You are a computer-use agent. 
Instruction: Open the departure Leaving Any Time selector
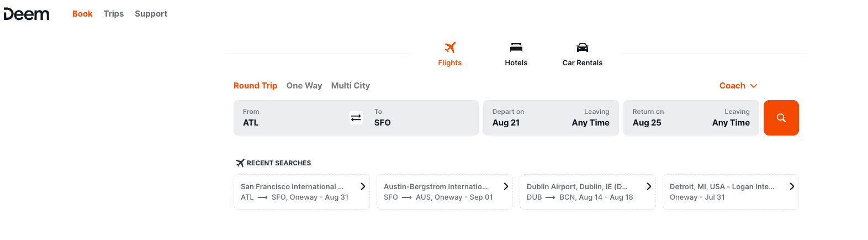tap(590, 118)
